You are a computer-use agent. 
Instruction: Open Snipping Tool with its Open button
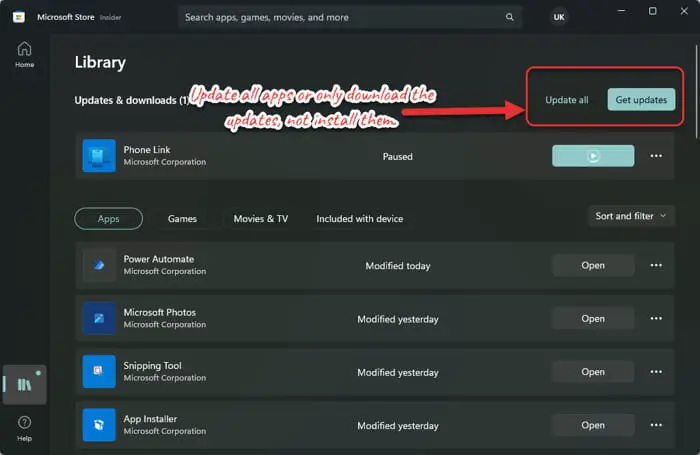(x=593, y=372)
